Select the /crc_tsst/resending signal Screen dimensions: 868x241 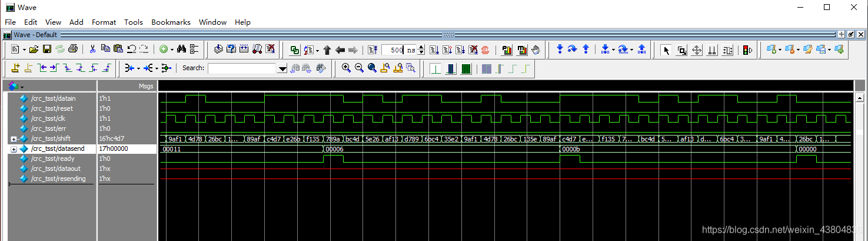click(58, 179)
